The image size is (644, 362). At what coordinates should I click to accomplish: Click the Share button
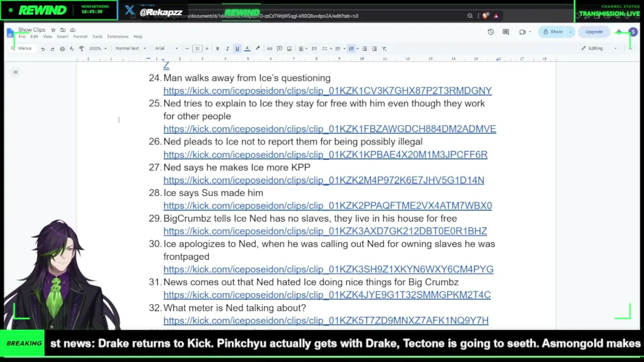point(553,32)
